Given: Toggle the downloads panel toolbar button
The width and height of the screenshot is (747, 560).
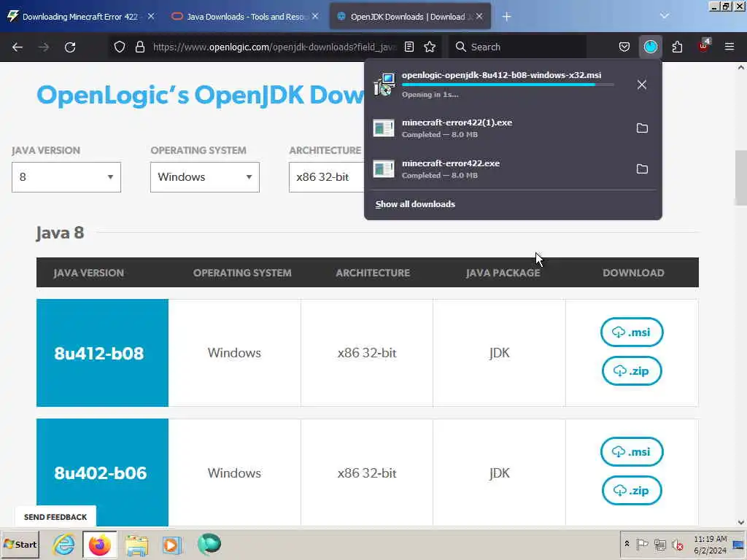Looking at the screenshot, I should (650, 47).
